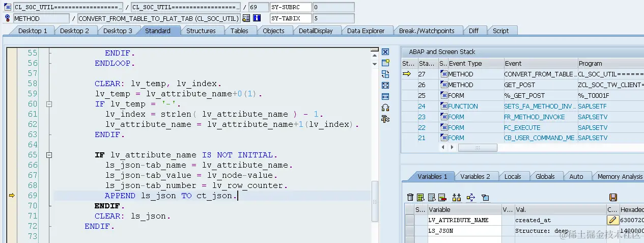Click the LV_ATTRIBUTE_NAME variable cell
Viewport: 644px width, 243px height.
[x=464, y=220]
